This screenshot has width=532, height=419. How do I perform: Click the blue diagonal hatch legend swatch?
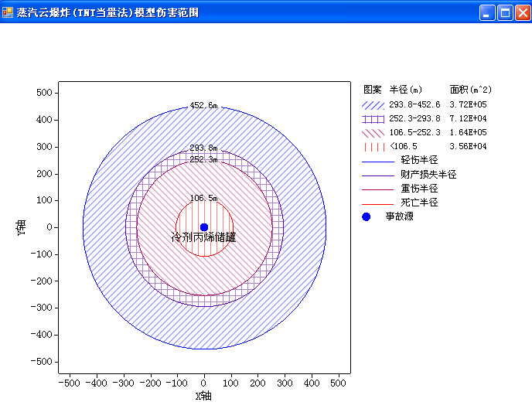[x=373, y=105]
